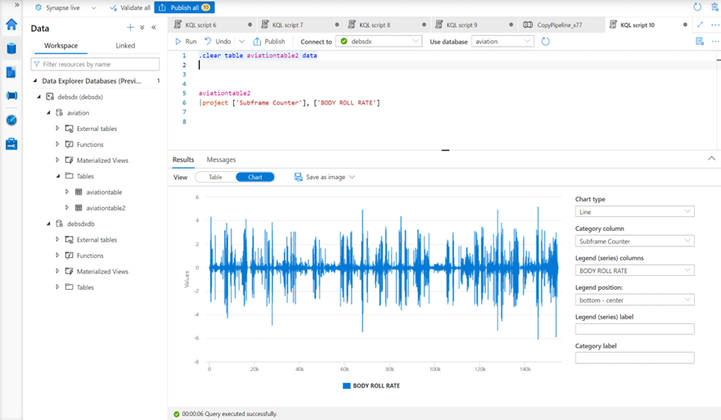The width and height of the screenshot is (721, 420).
Task: Switch view to Chart
Action: point(255,177)
